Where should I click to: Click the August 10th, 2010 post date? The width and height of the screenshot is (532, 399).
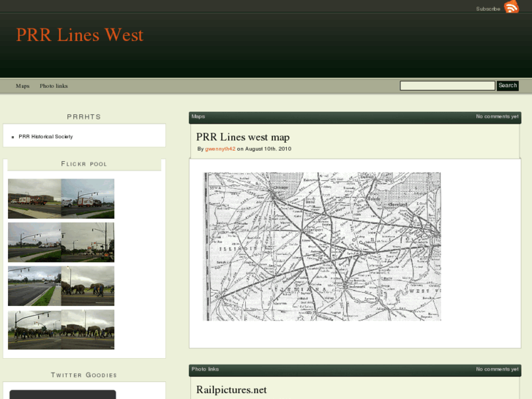pyautogui.click(x=268, y=149)
